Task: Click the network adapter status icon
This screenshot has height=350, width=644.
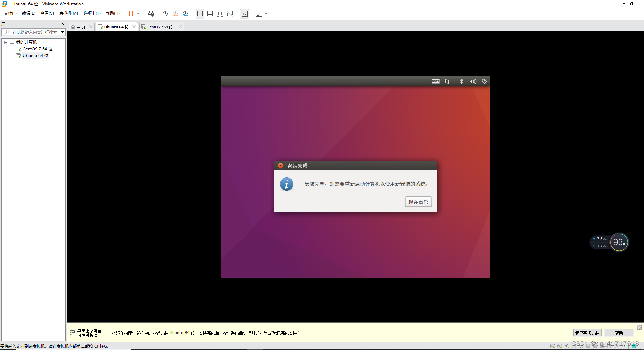Action: 567,346
